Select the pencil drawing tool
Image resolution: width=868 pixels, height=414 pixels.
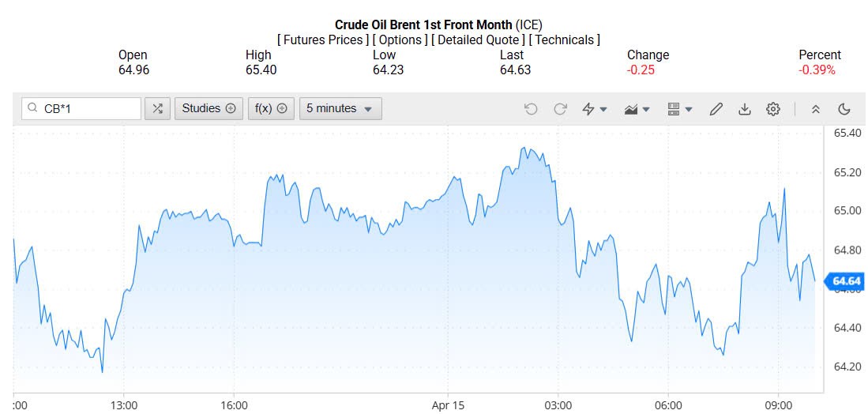tap(716, 109)
